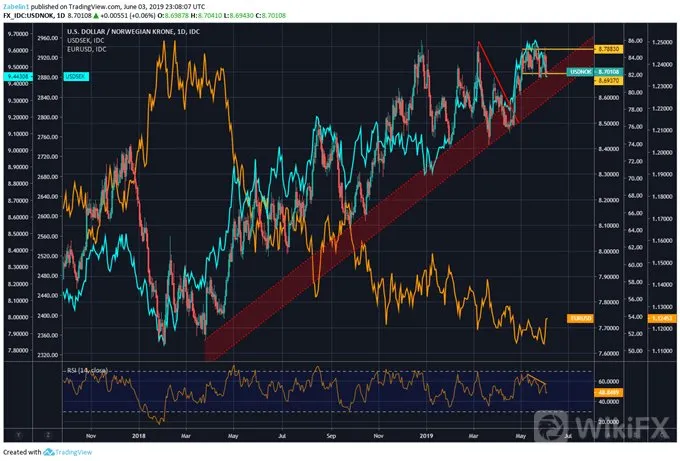Select the teal USDNOK price label tag

pos(580,72)
